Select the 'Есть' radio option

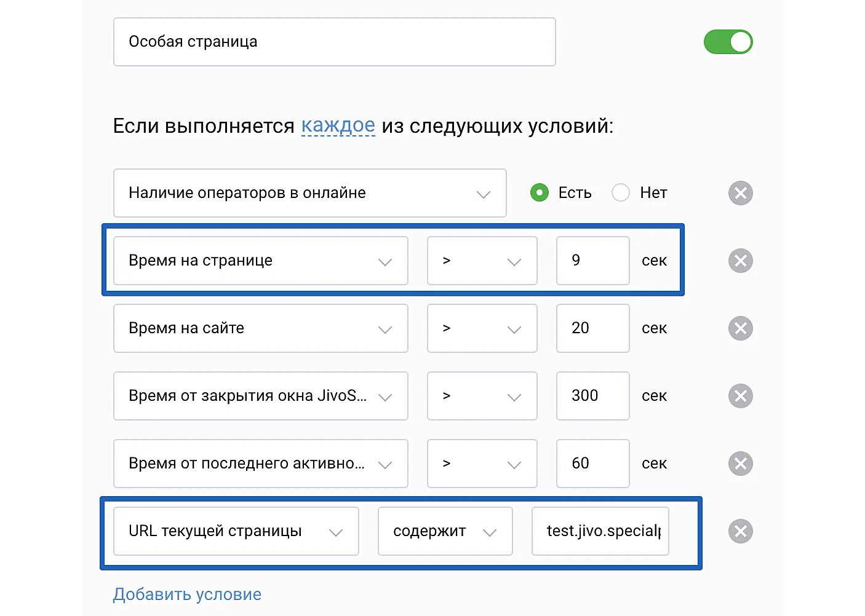click(x=540, y=193)
